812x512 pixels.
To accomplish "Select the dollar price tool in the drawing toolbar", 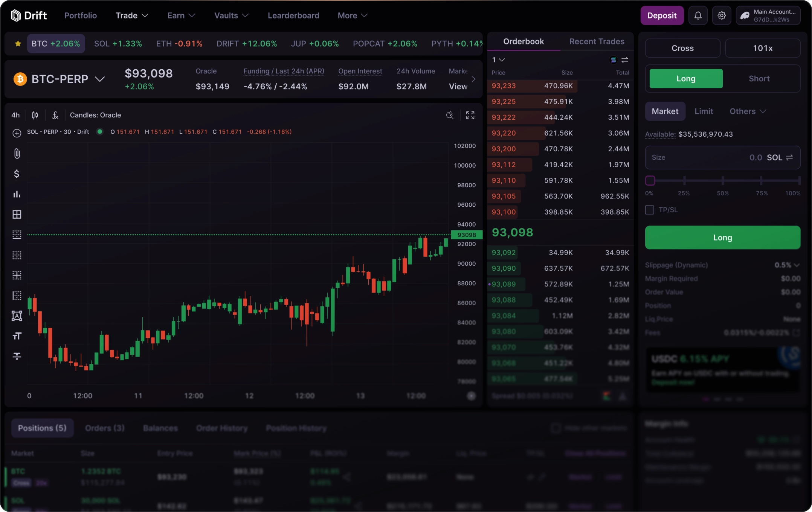I will [17, 174].
